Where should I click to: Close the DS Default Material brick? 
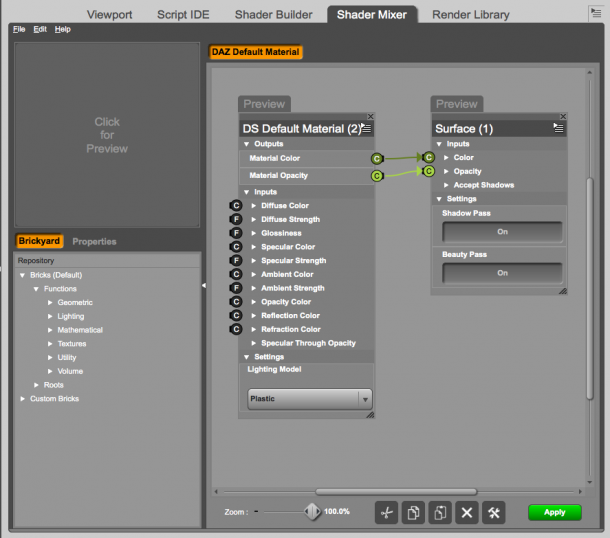[x=370, y=116]
